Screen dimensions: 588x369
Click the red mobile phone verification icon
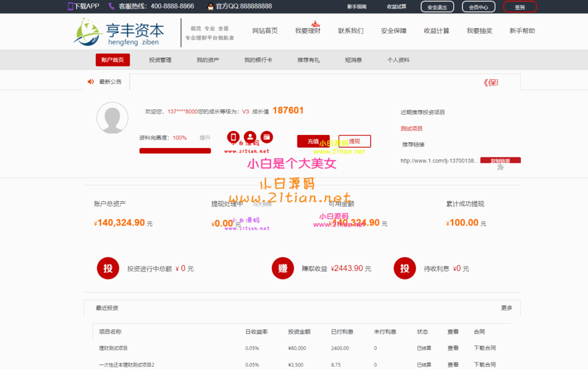[x=233, y=137]
